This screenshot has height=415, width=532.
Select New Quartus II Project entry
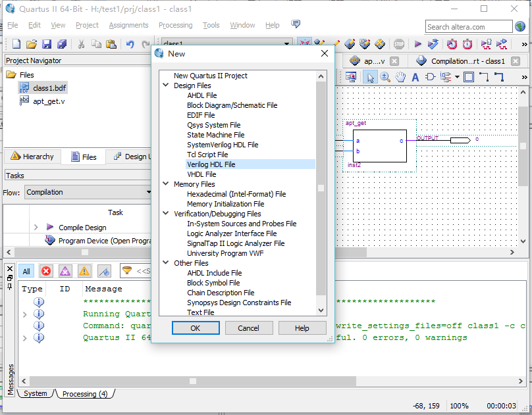[210, 76]
